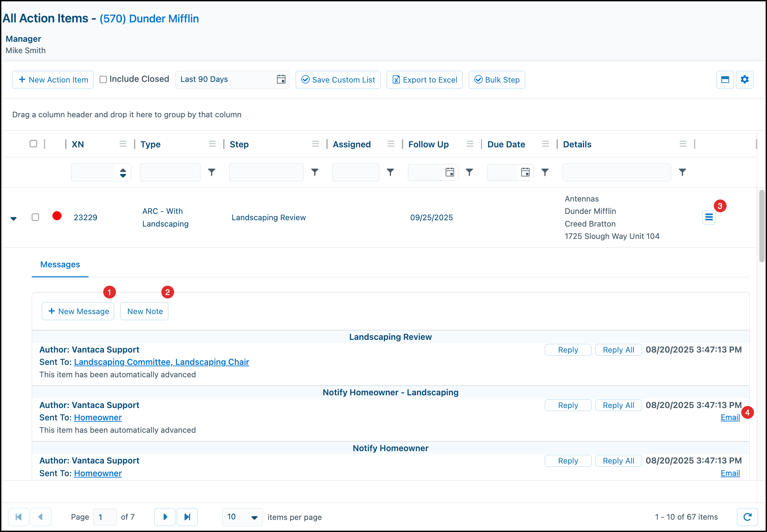767x532 pixels.
Task: Click the Step column filter funnel
Action: [x=315, y=172]
